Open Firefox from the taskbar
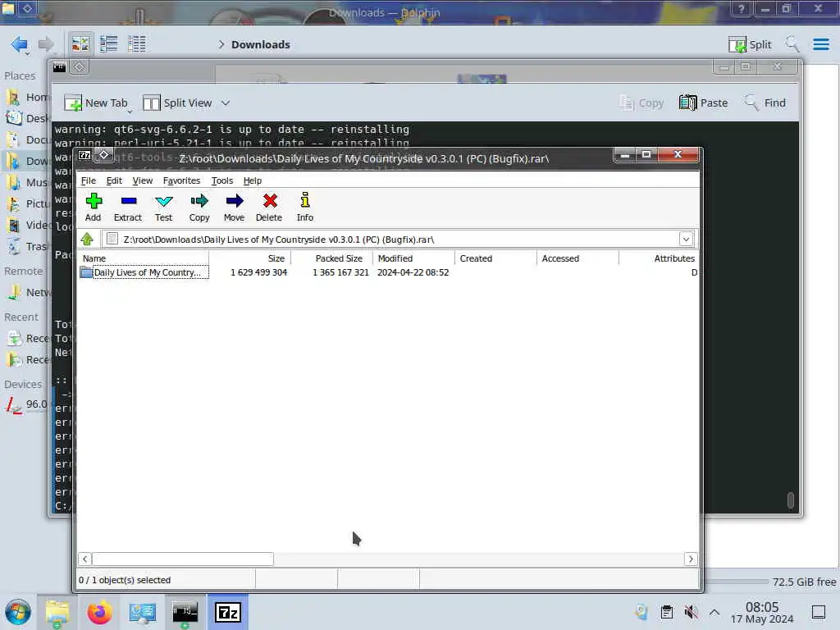Image resolution: width=840 pixels, height=630 pixels. (99, 612)
